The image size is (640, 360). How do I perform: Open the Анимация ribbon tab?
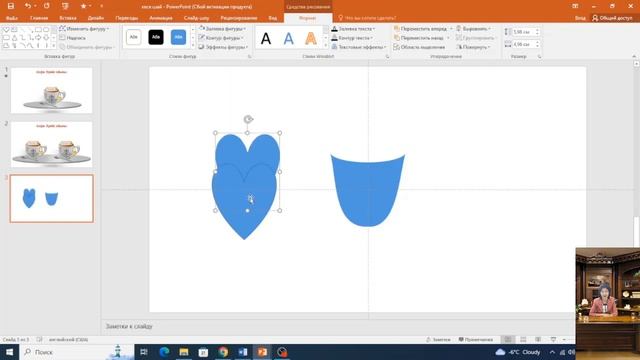point(160,18)
